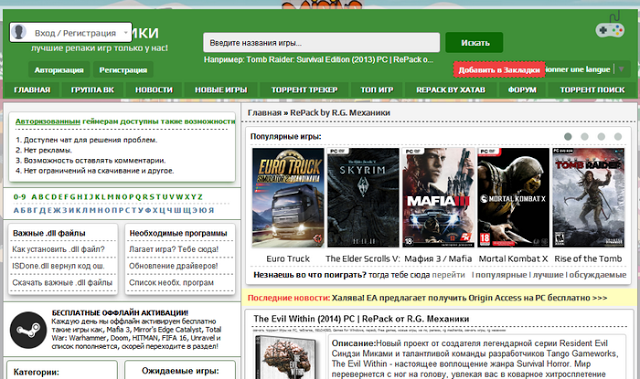The image size is (640, 379).
Task: Click the Регистрация button
Action: (x=123, y=70)
